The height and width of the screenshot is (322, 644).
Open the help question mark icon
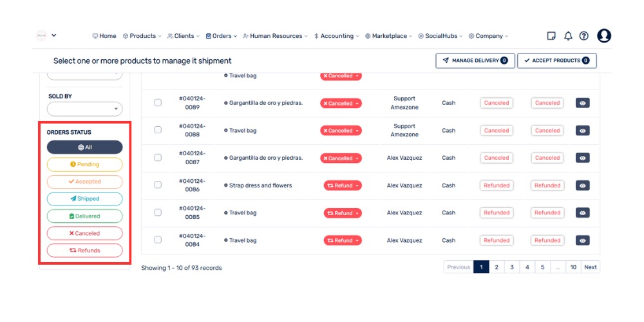583,36
